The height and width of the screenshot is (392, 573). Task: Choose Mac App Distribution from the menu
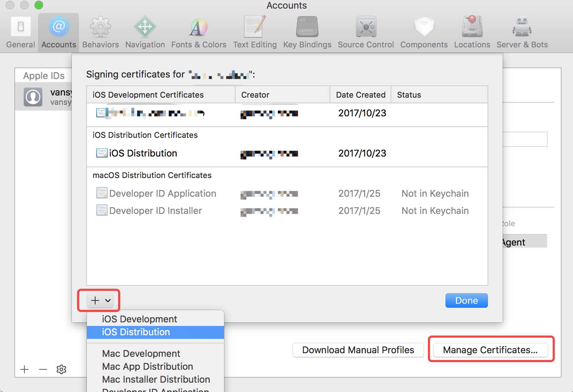pos(155,367)
